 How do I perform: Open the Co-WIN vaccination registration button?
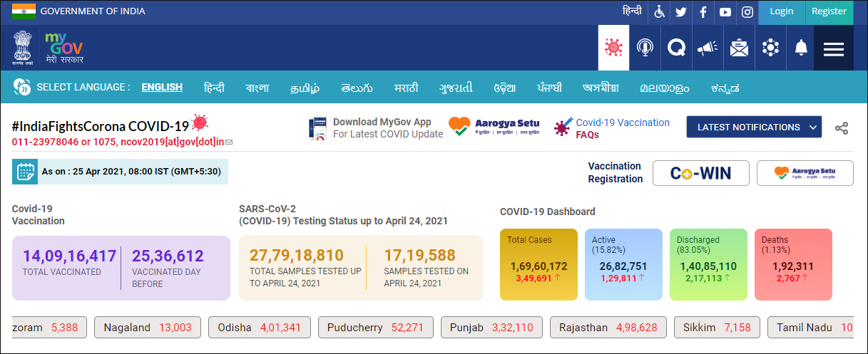[700, 173]
